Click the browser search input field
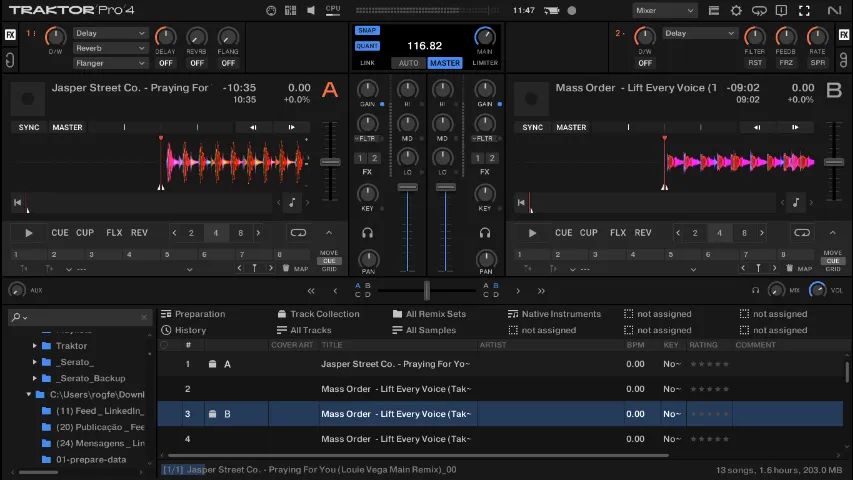853x480 pixels. [79, 317]
